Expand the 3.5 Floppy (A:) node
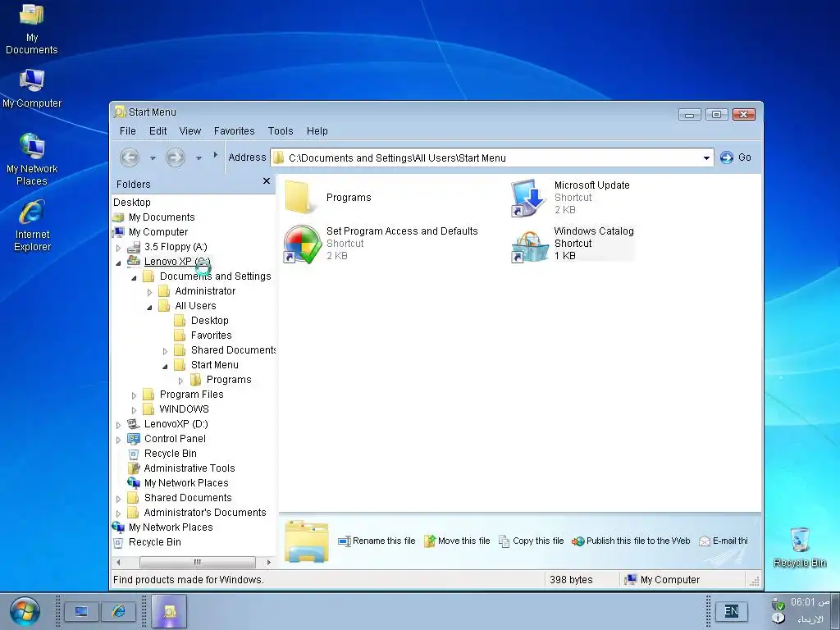The image size is (840, 630). click(x=118, y=248)
